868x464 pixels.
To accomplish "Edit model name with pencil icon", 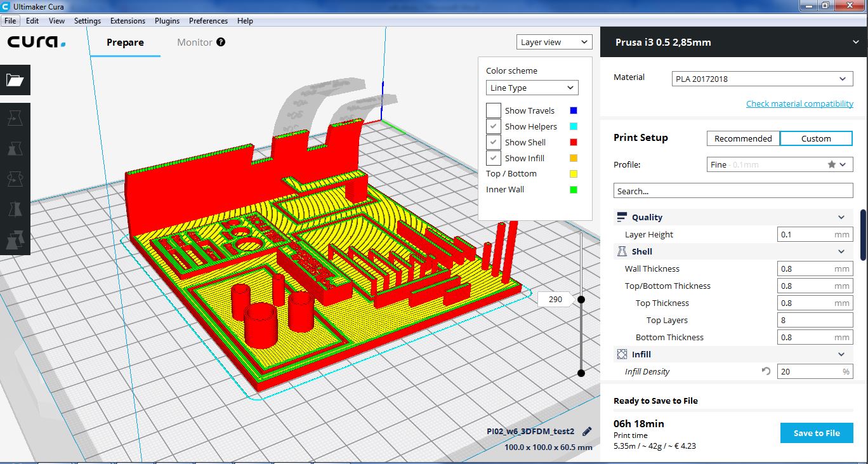I will click(x=587, y=432).
